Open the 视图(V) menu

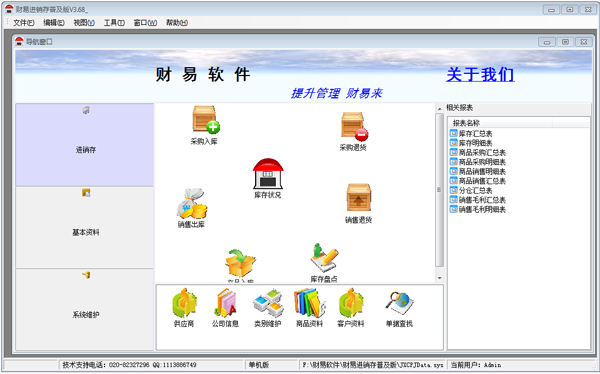(x=84, y=23)
